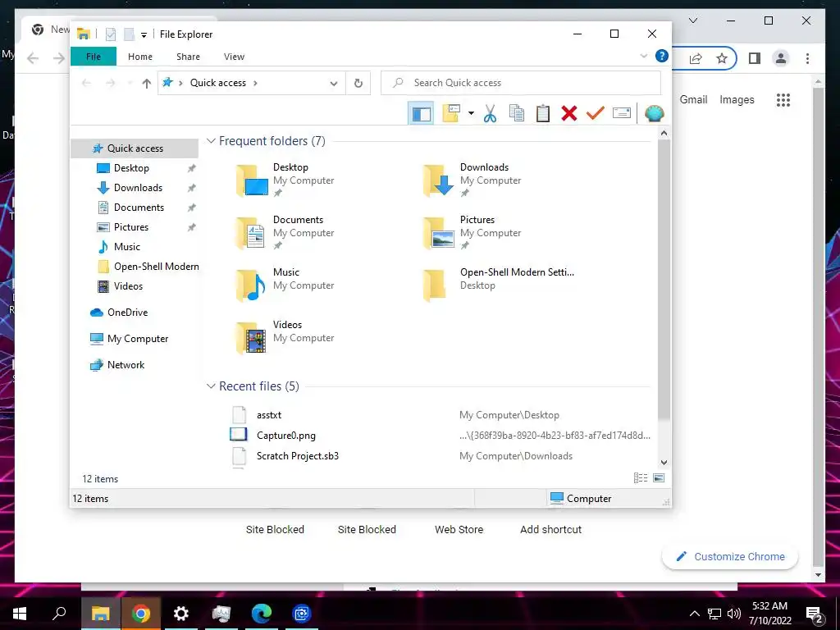Collapse the Recent files group

pyautogui.click(x=211, y=386)
